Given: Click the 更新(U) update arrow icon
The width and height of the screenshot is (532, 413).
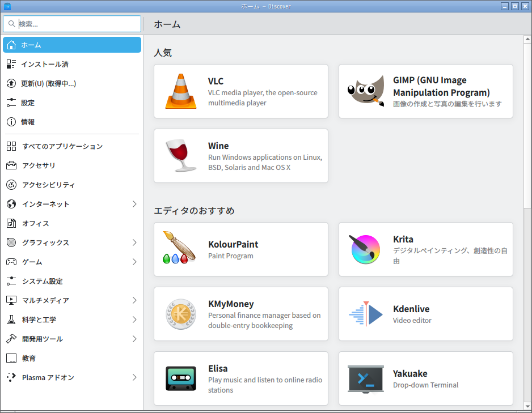Looking at the screenshot, I should point(11,83).
